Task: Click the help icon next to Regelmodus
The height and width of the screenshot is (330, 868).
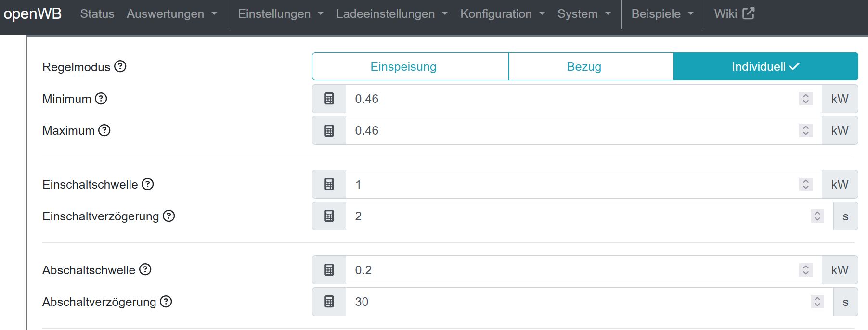Action: 120,66
